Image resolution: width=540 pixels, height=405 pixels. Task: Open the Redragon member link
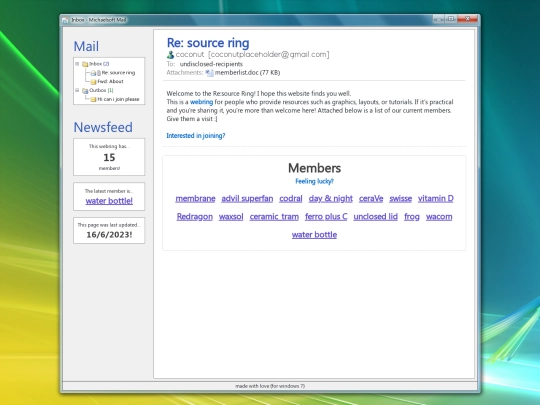coord(195,217)
